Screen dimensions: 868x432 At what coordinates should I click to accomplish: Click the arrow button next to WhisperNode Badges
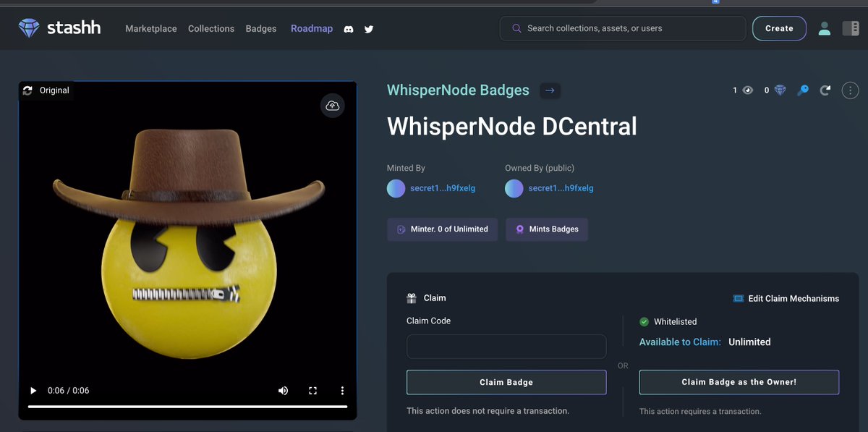tap(550, 90)
